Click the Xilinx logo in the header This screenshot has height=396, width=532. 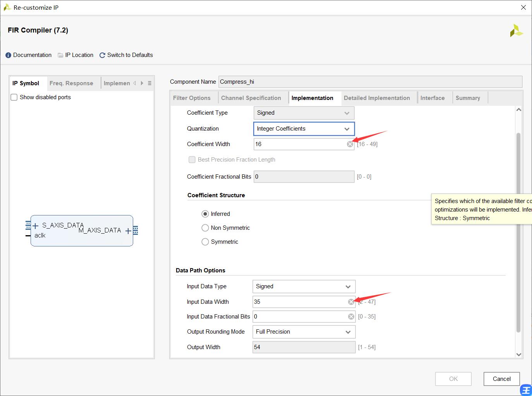tap(516, 31)
